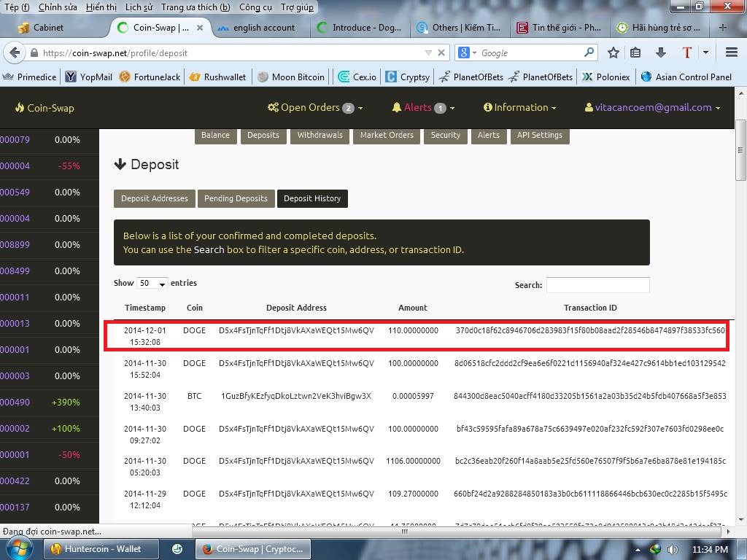Click the speaker icon in the system tray
The width and height of the screenshot is (747, 560).
673,548
